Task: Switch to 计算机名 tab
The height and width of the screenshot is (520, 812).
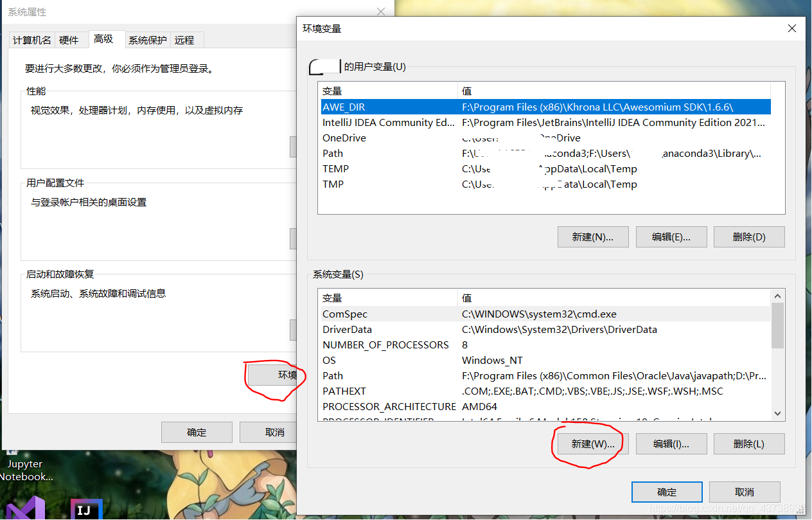Action: (31, 40)
